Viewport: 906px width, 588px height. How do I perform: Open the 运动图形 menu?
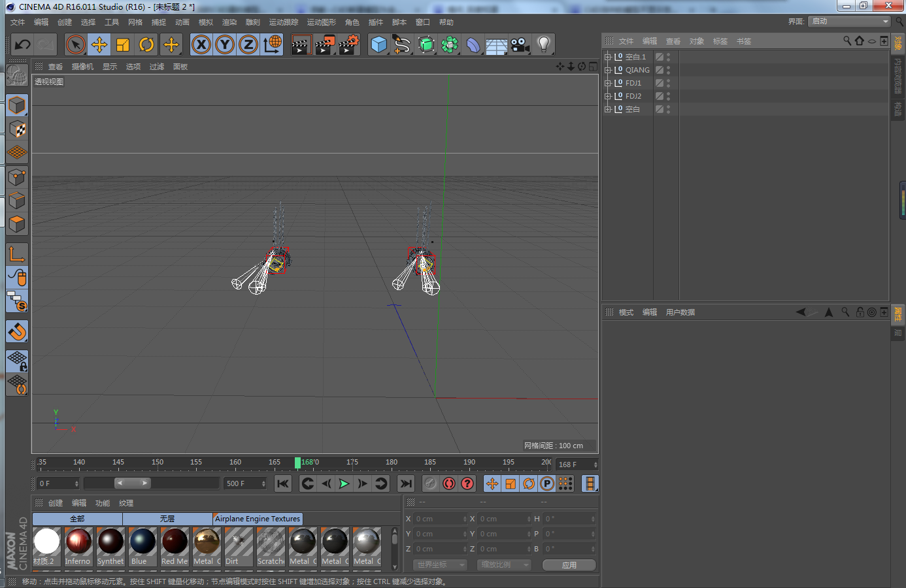click(321, 22)
